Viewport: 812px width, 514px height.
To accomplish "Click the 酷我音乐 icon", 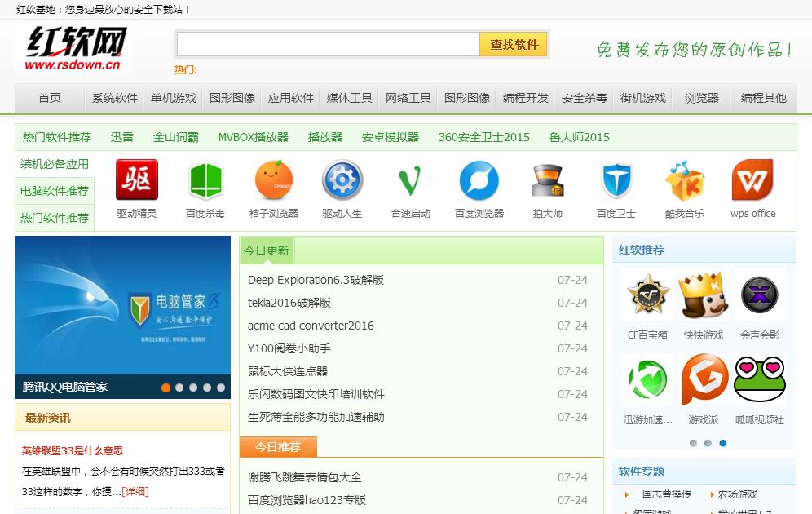I will click(x=684, y=180).
